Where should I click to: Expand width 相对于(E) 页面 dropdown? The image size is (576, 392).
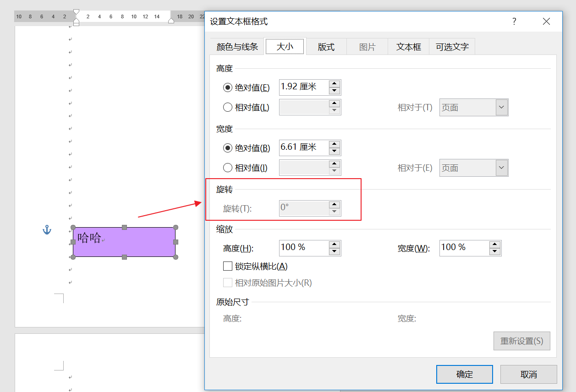[501, 168]
